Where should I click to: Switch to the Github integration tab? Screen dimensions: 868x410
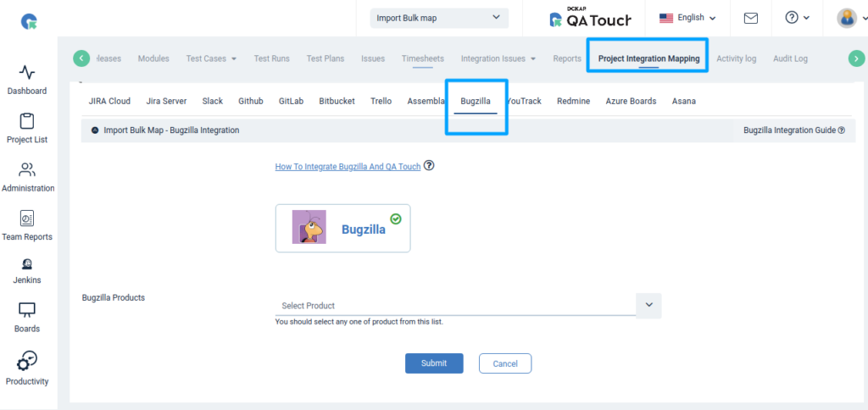tap(250, 101)
